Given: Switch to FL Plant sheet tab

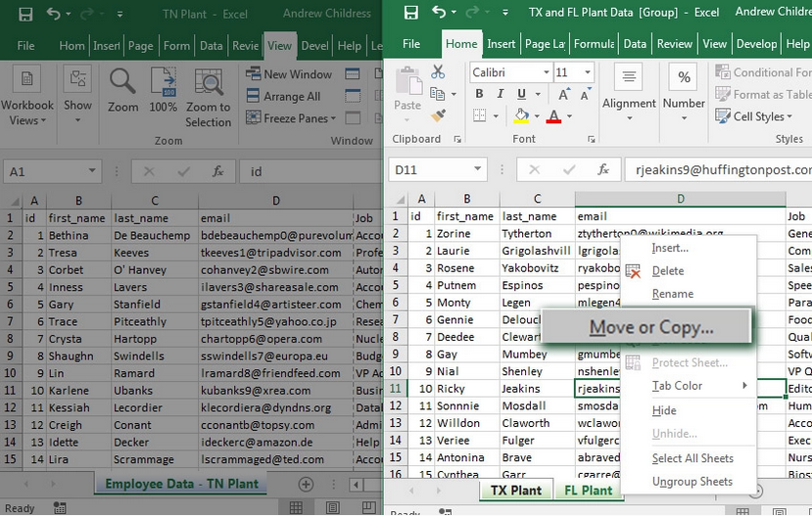Looking at the screenshot, I should pos(588,491).
